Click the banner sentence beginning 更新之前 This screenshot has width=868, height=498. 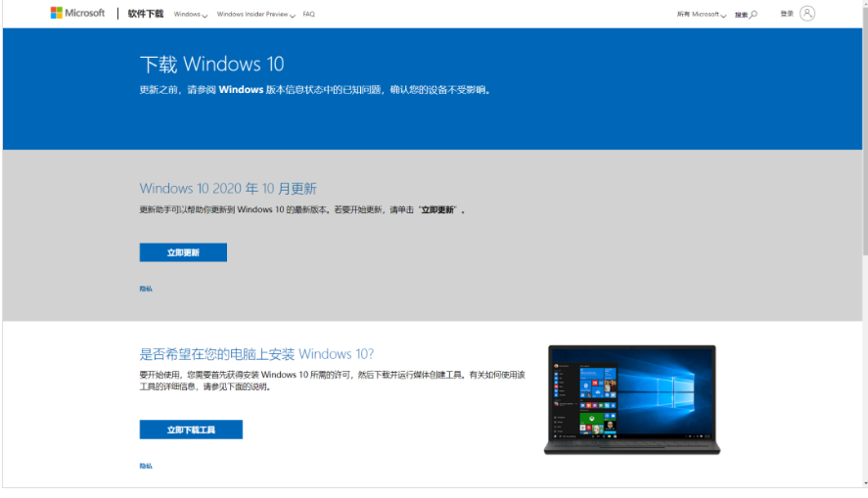(x=315, y=90)
